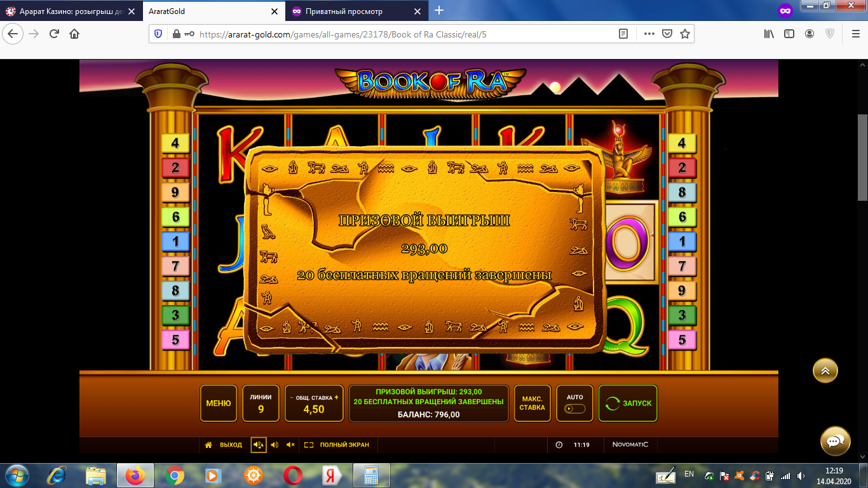Open CCleaner icon in system tray
Image resolution: width=868 pixels, height=488 pixels.
click(754, 476)
